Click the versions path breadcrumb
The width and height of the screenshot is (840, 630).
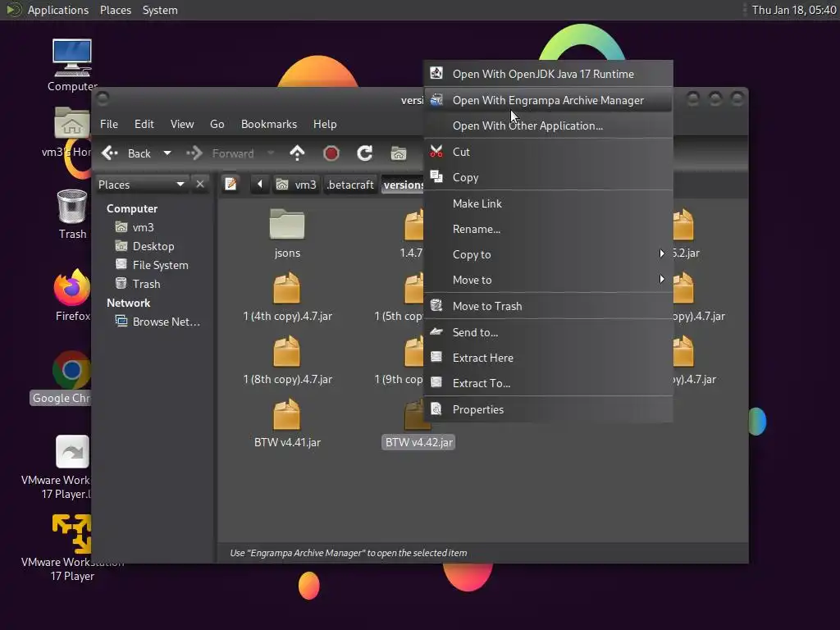click(403, 185)
